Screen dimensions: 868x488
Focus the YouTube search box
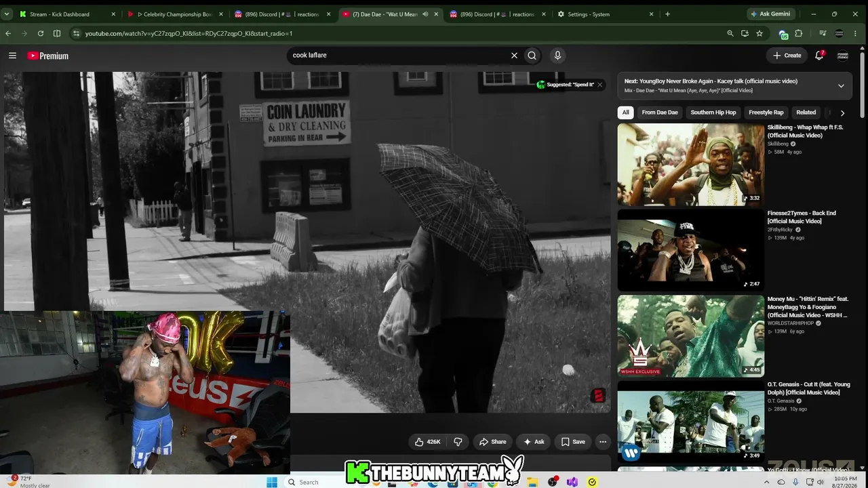[399, 56]
